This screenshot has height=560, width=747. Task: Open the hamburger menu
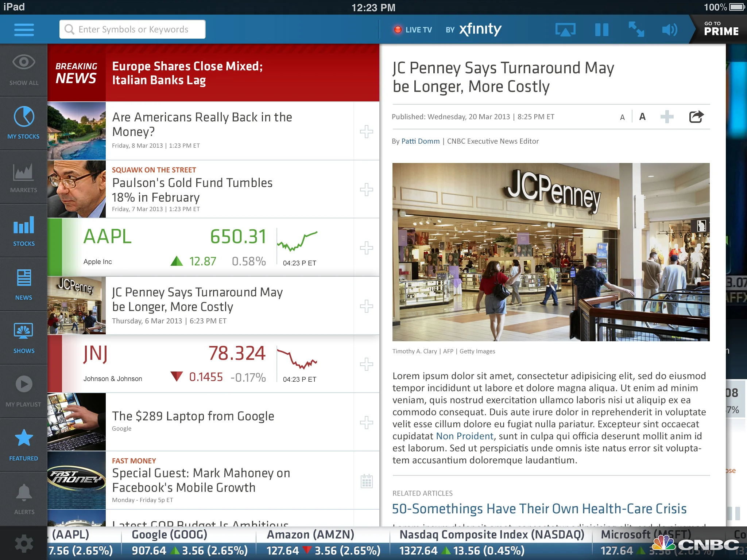click(24, 30)
